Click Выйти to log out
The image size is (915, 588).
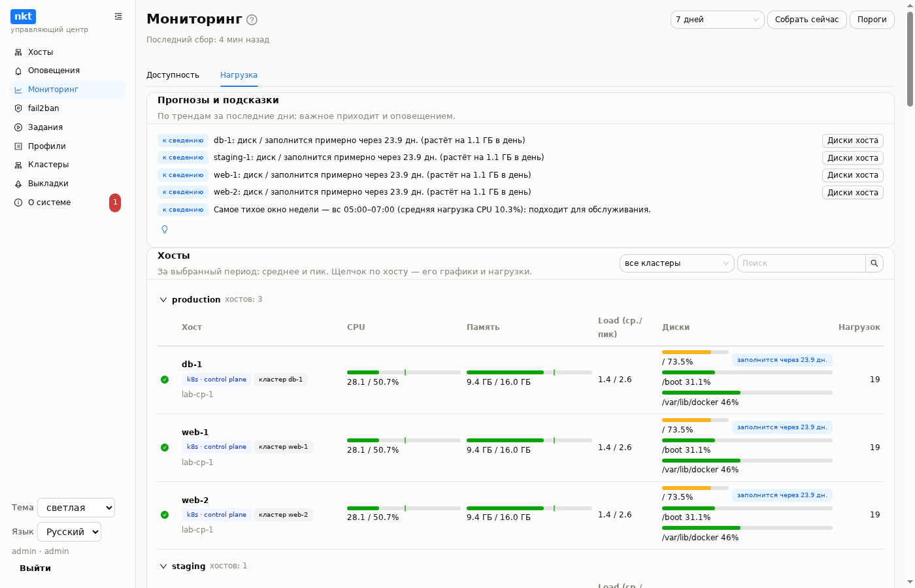click(x=35, y=568)
